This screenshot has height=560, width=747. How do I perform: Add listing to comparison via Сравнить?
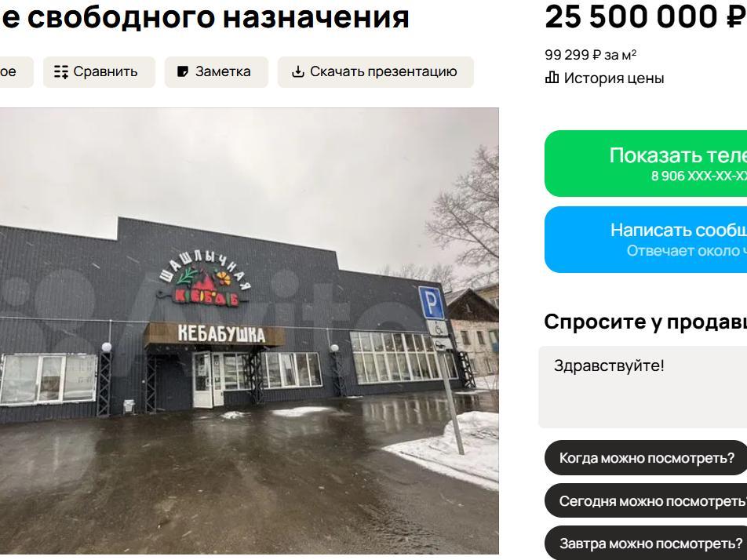[x=99, y=72]
